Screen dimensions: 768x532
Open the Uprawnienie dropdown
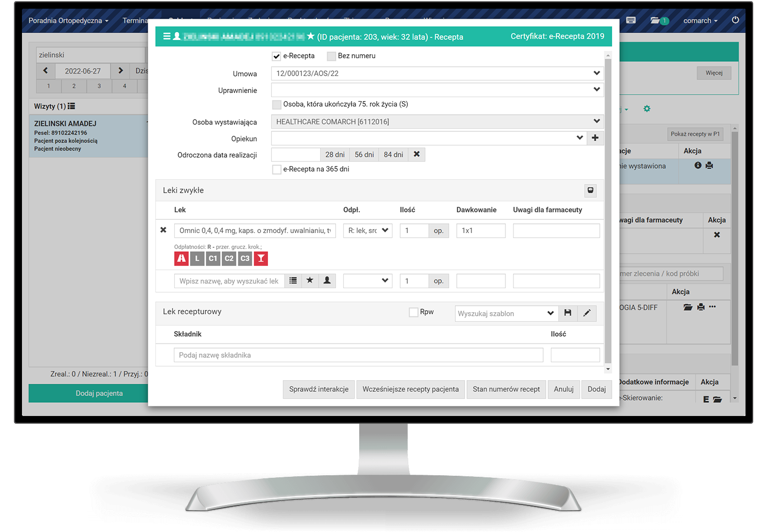tap(596, 89)
